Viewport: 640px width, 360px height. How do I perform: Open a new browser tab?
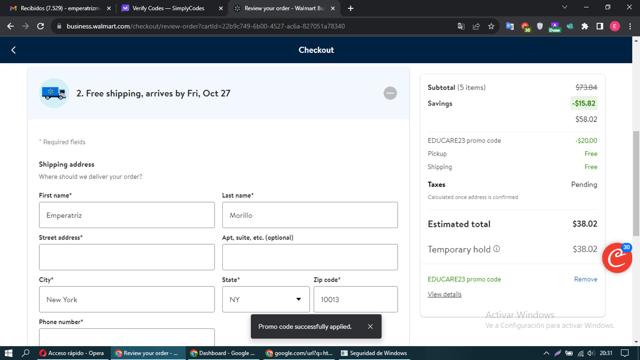pos(351,8)
